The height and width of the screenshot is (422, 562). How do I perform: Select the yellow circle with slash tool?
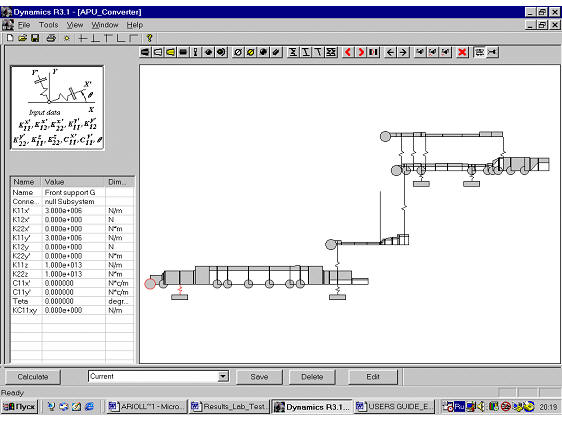251,52
